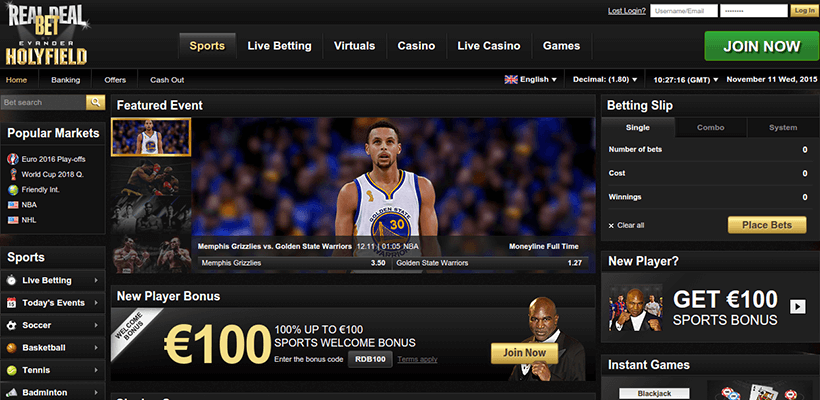This screenshot has height=400, width=820.
Task: Click the green JOIN NOW button
Action: pos(761,46)
